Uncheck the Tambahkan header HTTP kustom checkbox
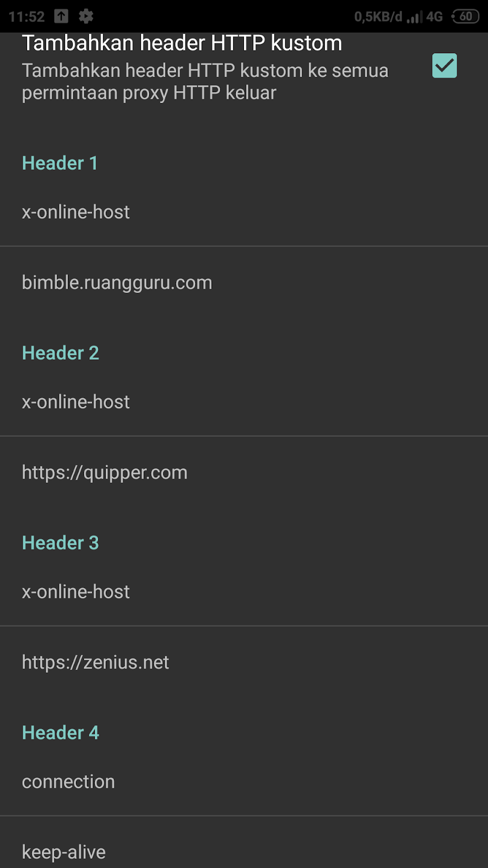Viewport: 488px width, 868px height. point(444,66)
